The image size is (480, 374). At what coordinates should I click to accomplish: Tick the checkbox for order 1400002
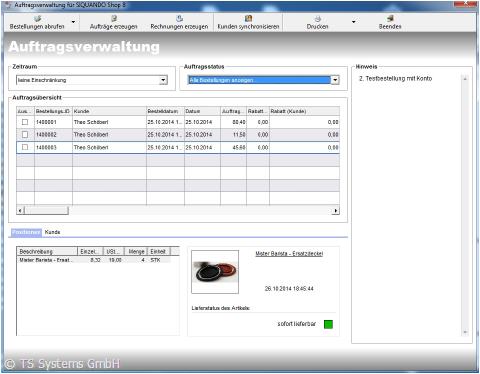coord(25,134)
